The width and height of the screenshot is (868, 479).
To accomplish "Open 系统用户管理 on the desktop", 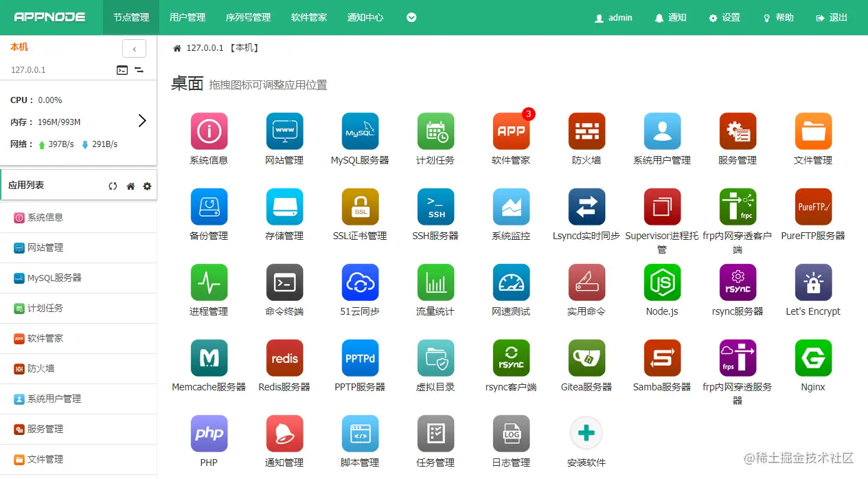I will 662,131.
